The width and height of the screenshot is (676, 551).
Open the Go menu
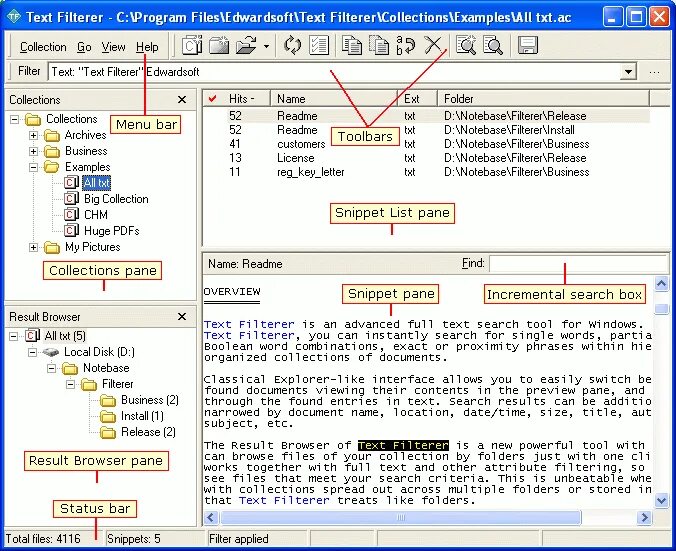coord(84,47)
